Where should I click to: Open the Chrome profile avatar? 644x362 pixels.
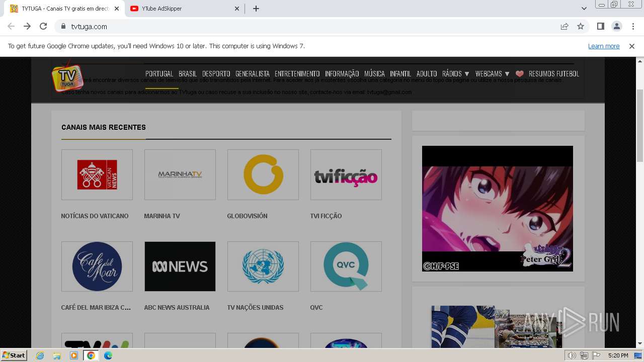pos(616,26)
